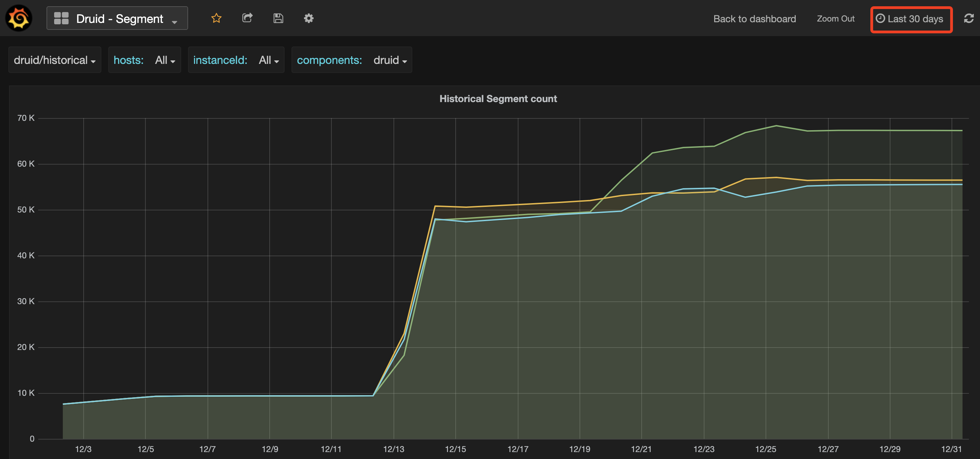Screen dimensions: 980x459
Task: Click the 12/31 x-axis date label
Action: pos(951,449)
